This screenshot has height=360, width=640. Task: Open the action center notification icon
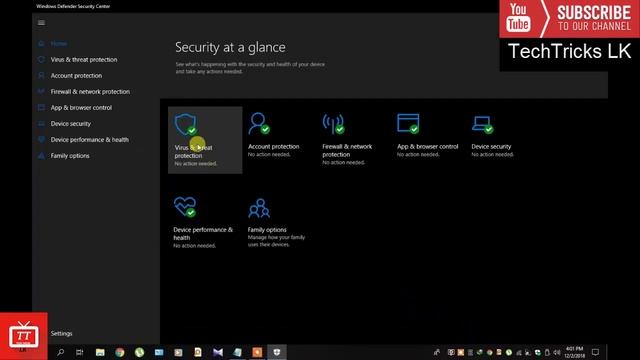click(596, 352)
